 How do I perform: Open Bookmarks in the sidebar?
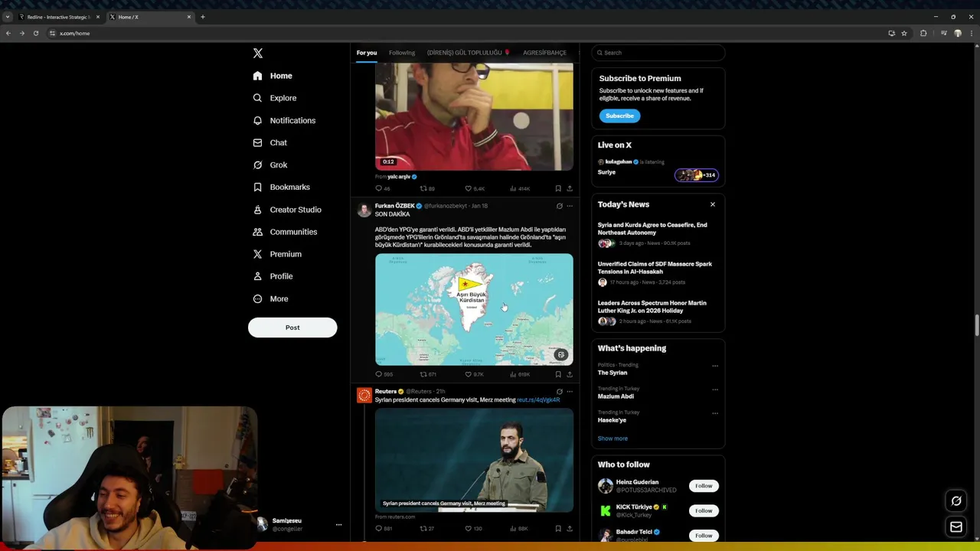[x=281, y=187]
